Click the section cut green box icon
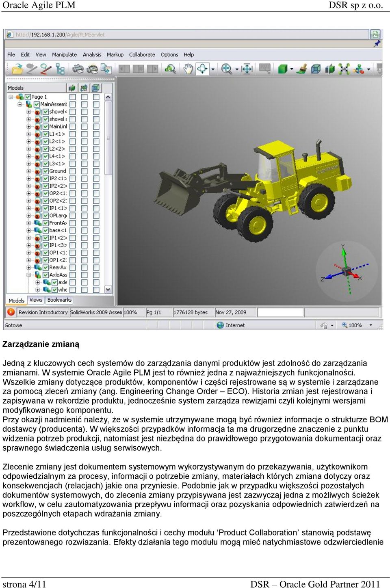The image size is (390, 588). pyautogui.click(x=330, y=69)
